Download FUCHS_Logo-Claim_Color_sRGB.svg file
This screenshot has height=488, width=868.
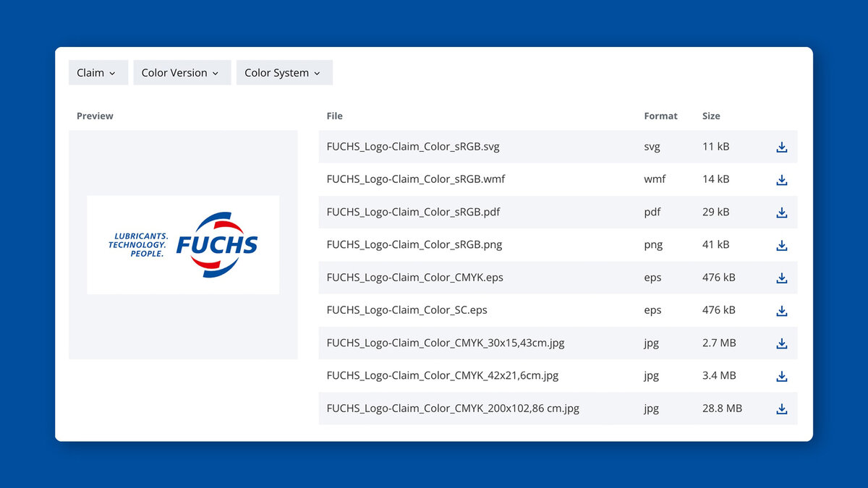point(781,147)
